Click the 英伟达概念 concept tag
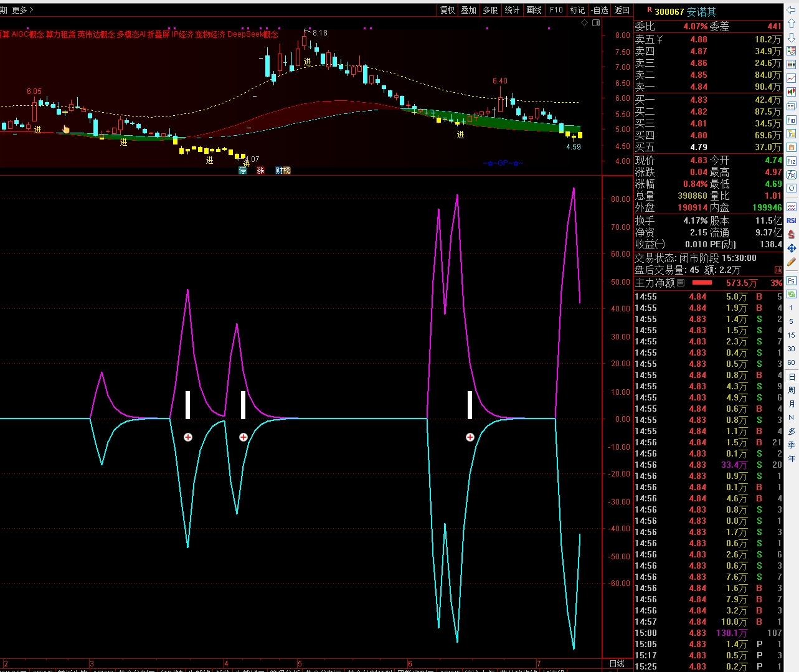Image resolution: width=799 pixels, height=672 pixels. coord(96,34)
